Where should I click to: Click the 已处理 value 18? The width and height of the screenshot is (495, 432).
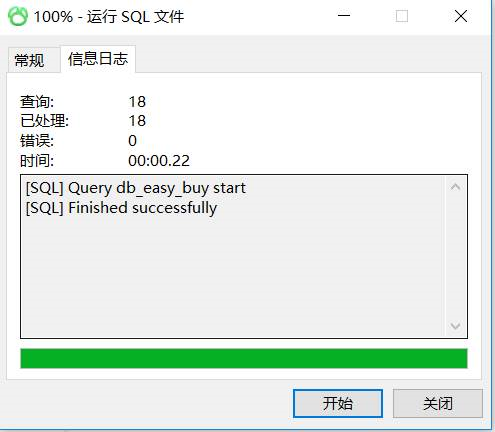point(137,121)
